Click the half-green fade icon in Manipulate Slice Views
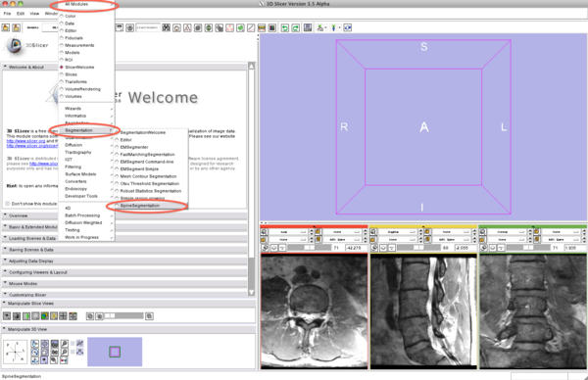588x380 pixels. (26, 316)
